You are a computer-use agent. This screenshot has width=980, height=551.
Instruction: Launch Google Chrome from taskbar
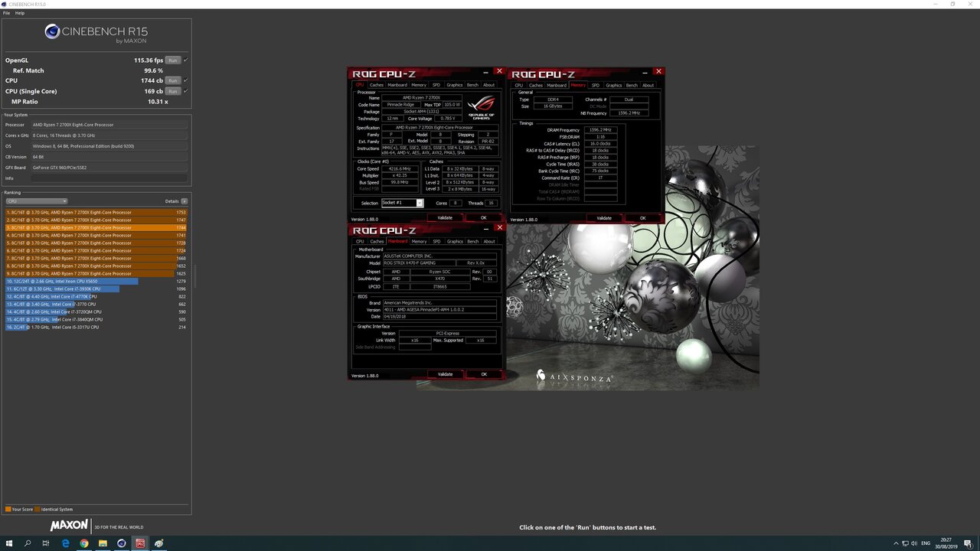pos(84,543)
